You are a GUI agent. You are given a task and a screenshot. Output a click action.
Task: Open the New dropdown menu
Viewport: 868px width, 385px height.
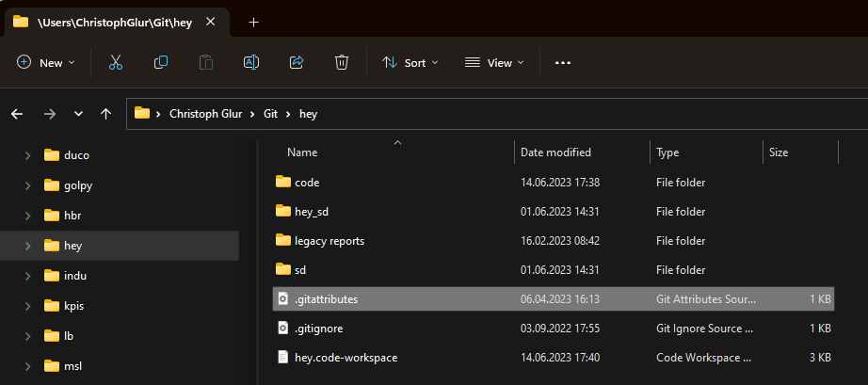(x=46, y=62)
